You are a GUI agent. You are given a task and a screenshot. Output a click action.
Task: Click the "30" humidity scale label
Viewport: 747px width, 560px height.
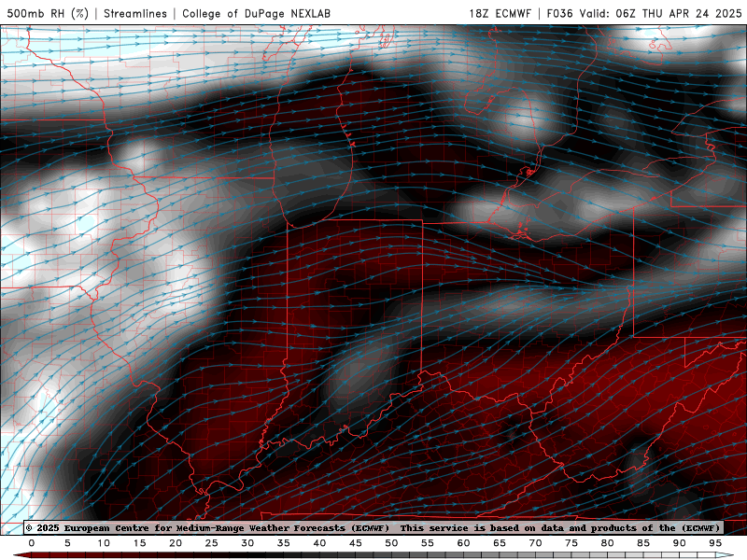(247, 543)
